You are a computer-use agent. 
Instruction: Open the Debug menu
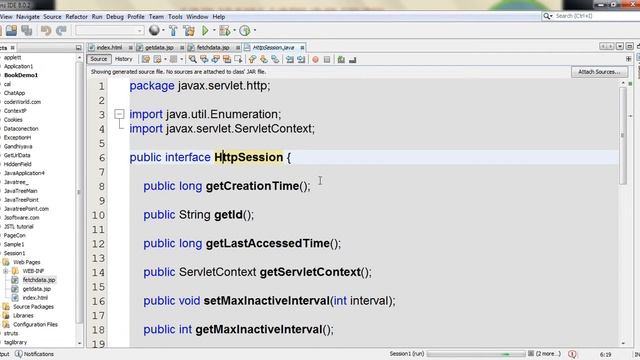(115, 17)
